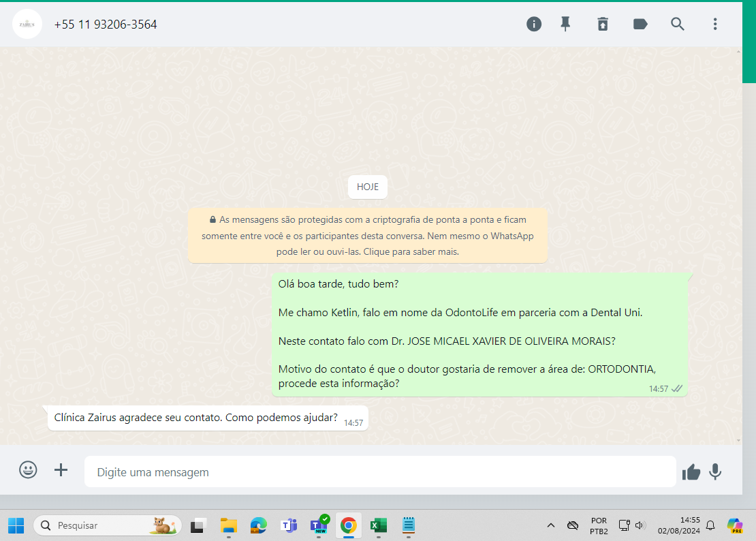Open the clock showing 14:55 02/08/2024
The height and width of the screenshot is (541, 756).
(x=679, y=525)
